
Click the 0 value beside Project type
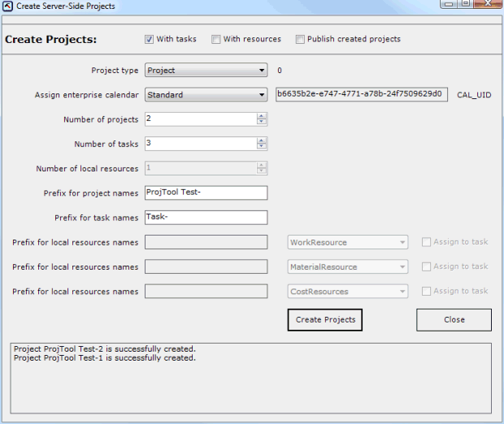click(280, 71)
